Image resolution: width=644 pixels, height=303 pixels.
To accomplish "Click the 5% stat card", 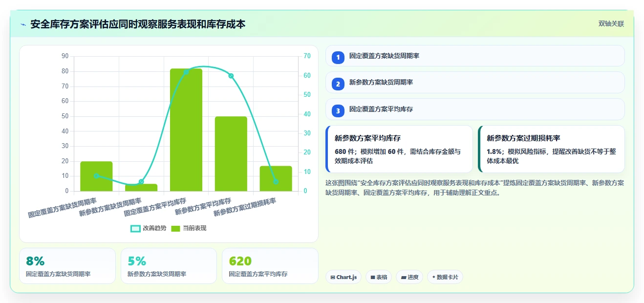I will (169, 266).
